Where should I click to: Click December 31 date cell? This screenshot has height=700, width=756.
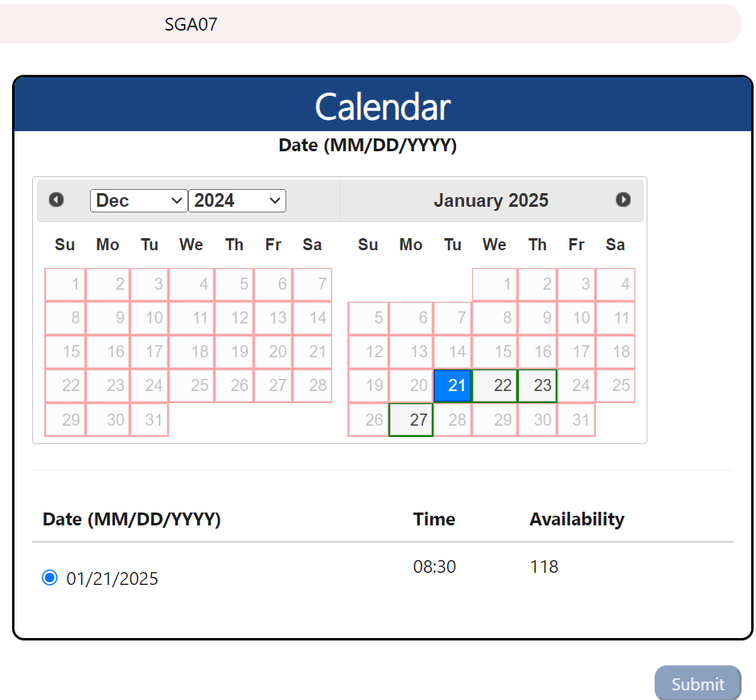click(x=150, y=420)
